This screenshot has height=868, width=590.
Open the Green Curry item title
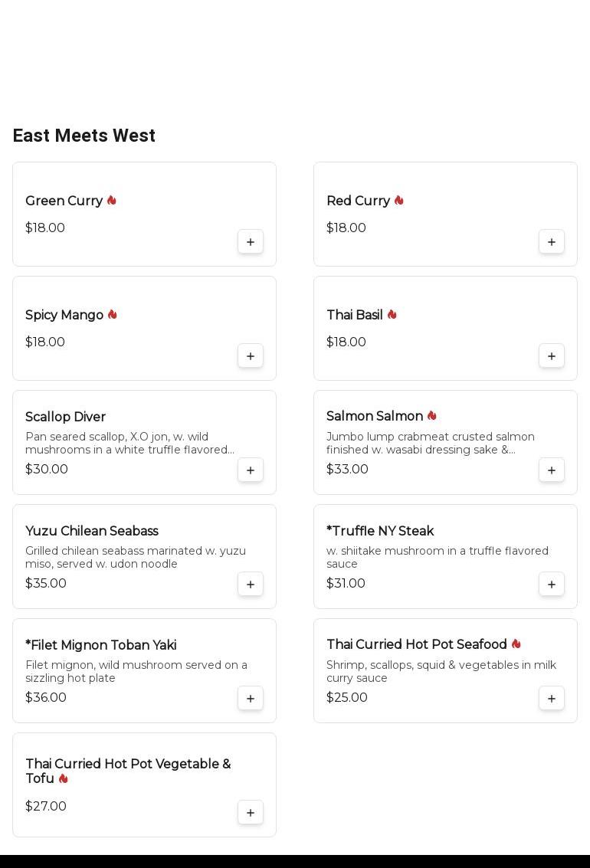(x=64, y=201)
